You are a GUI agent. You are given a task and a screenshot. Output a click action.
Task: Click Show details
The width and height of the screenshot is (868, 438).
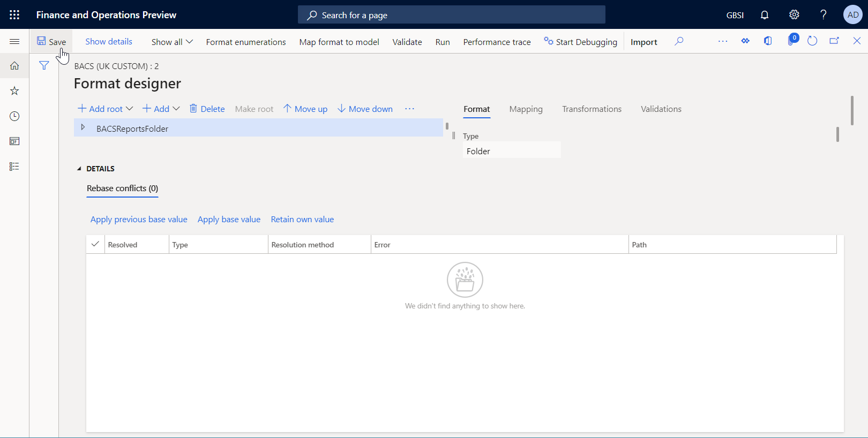tap(109, 42)
